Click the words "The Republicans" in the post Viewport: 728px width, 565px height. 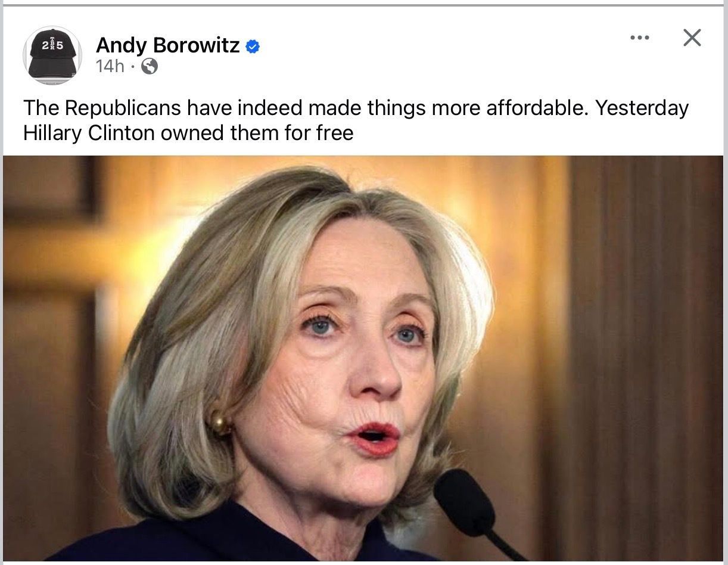[101, 108]
